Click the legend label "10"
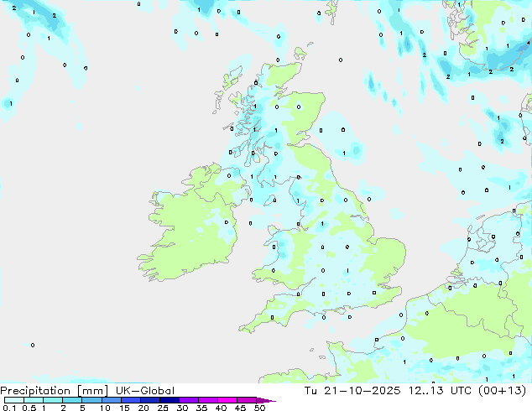This screenshot has width=532, height=411. [x=105, y=408]
